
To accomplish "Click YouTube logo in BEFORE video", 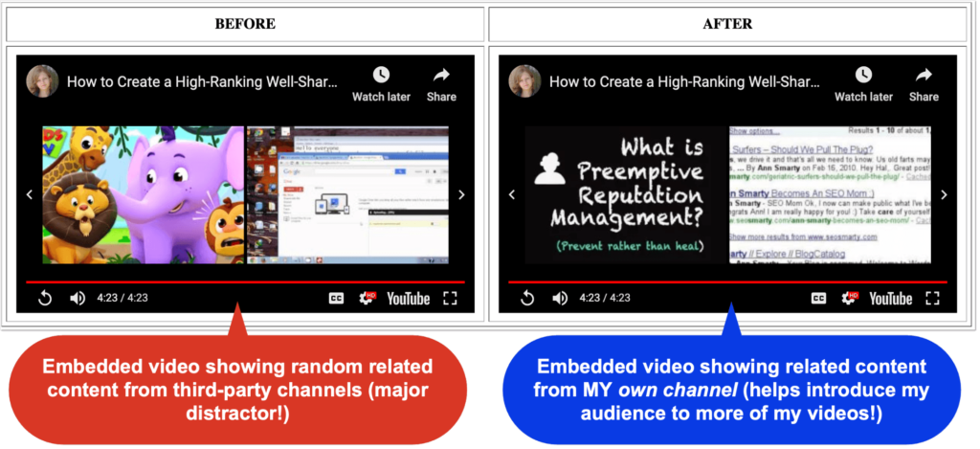I will coord(408,299).
